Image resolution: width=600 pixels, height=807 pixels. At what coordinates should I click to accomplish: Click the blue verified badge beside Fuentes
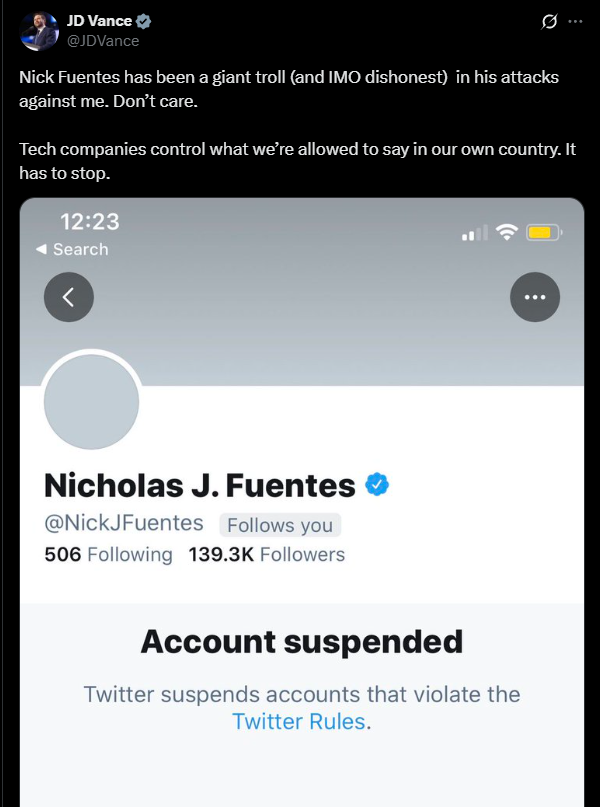376,485
